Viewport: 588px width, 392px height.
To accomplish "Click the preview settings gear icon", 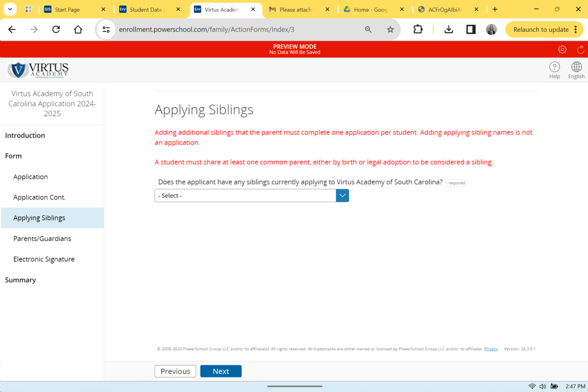I will click(x=562, y=49).
